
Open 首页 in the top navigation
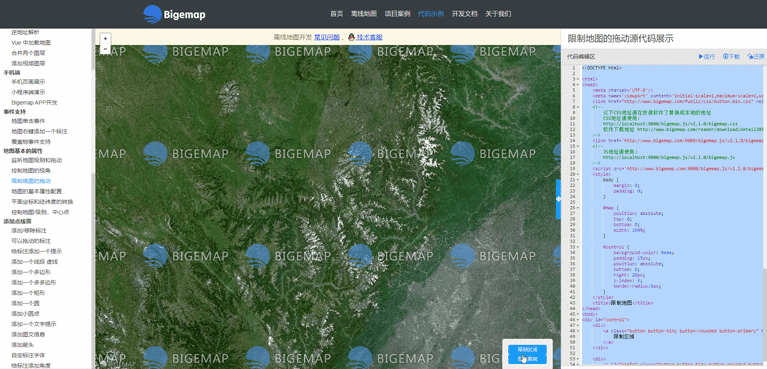tap(337, 14)
